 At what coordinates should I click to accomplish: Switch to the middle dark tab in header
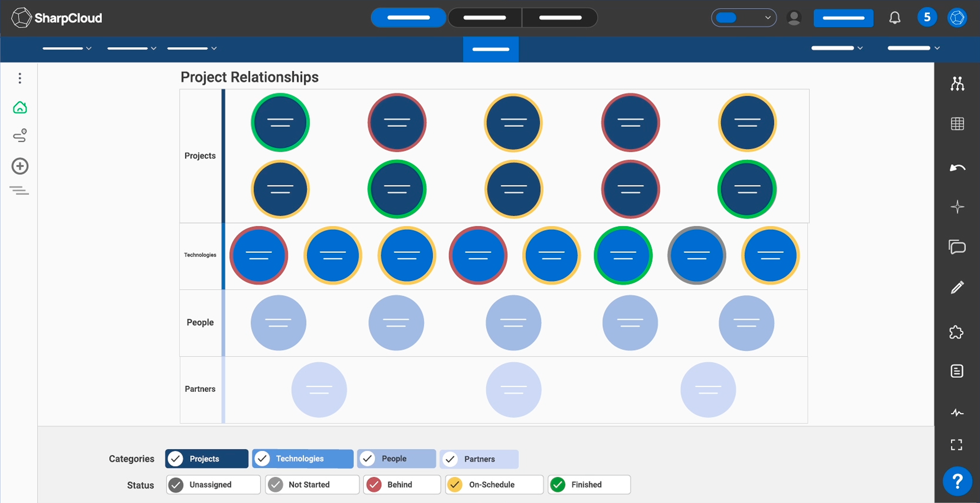click(484, 17)
